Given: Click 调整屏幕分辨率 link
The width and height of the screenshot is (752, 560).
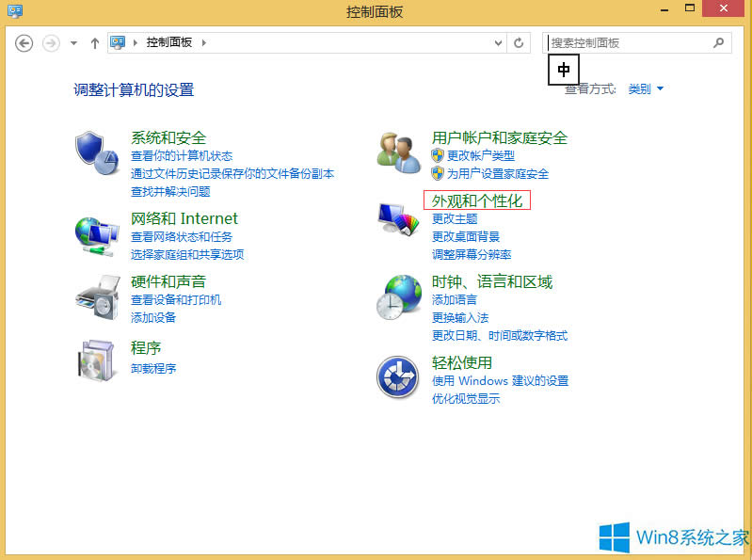Looking at the screenshot, I should [472, 254].
